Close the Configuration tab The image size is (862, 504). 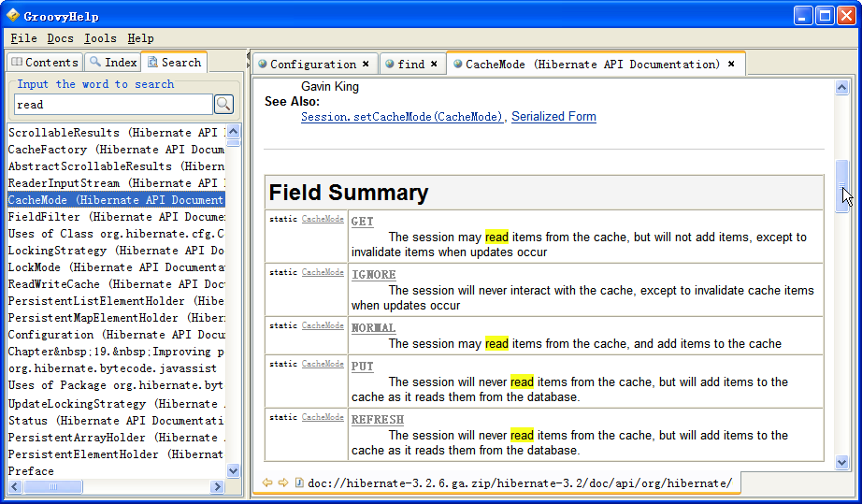[x=366, y=65]
